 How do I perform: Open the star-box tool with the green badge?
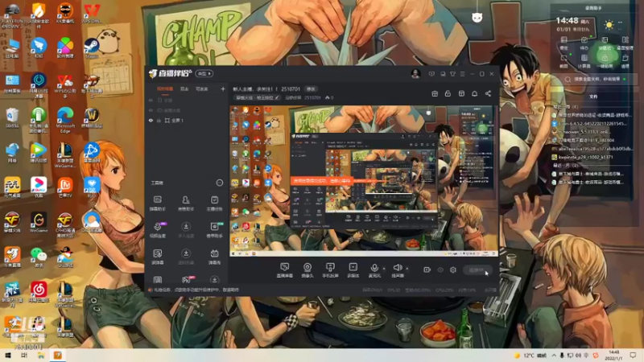[x=214, y=230]
